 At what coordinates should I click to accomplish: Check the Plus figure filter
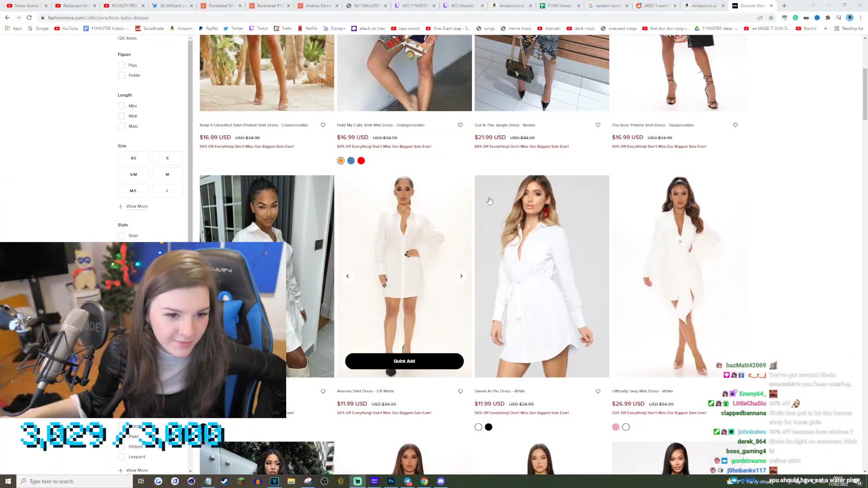pyautogui.click(x=121, y=65)
